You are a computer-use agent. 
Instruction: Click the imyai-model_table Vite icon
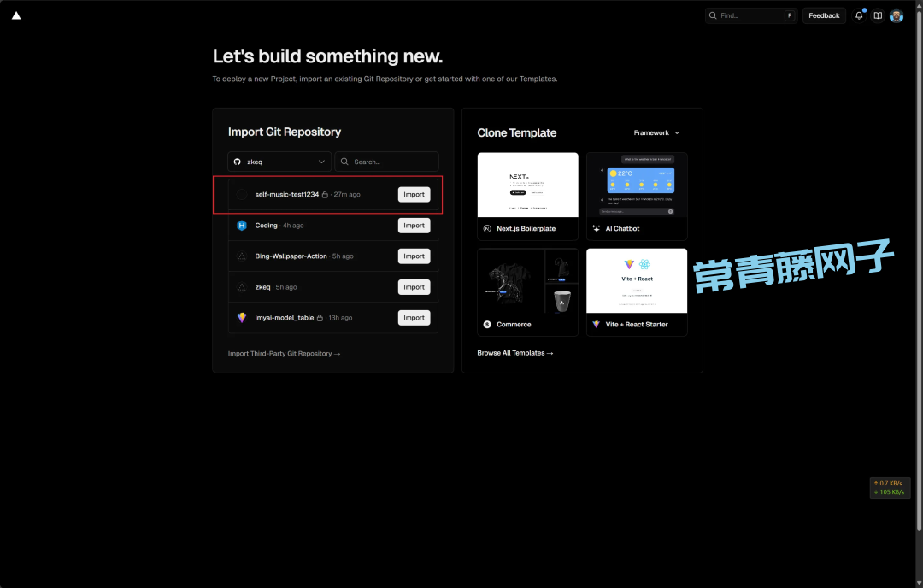point(242,318)
